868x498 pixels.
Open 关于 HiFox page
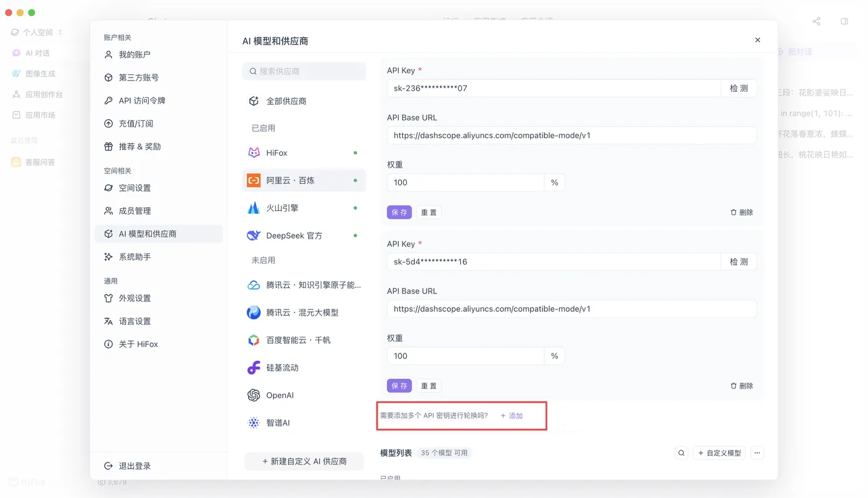[158, 344]
